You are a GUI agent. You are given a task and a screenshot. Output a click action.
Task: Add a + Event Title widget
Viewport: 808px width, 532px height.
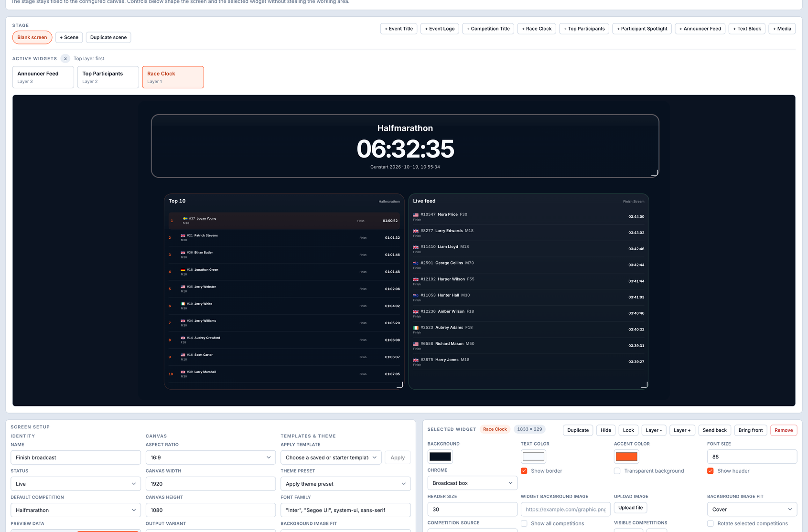pyautogui.click(x=399, y=29)
